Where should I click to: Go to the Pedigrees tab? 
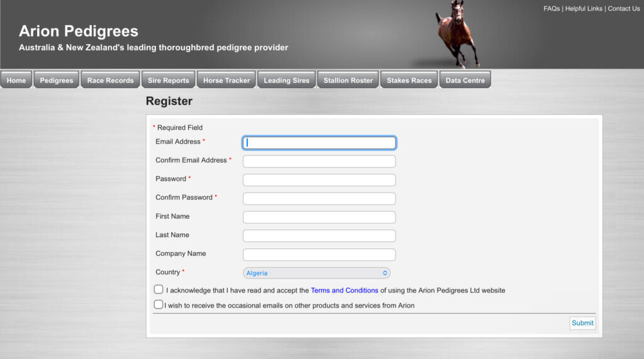(56, 80)
